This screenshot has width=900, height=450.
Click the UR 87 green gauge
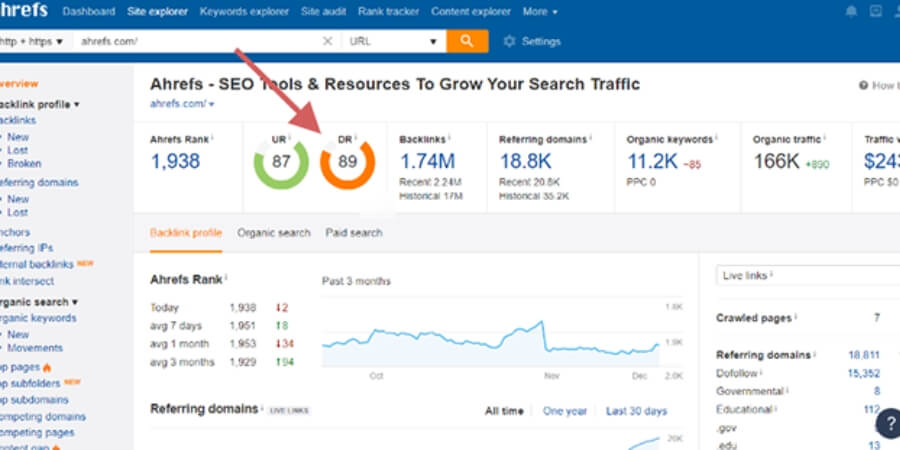281,162
